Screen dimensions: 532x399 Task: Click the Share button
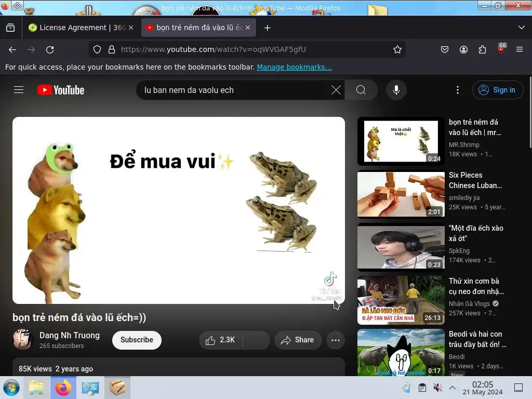pyautogui.click(x=298, y=340)
